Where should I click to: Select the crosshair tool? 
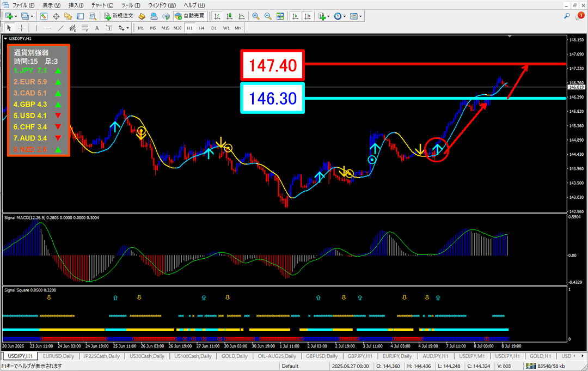coord(21,28)
